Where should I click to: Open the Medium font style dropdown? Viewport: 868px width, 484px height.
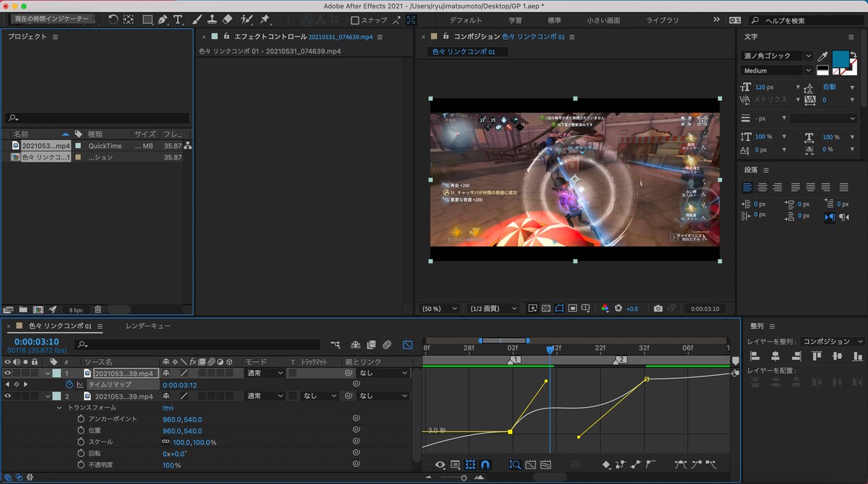777,70
